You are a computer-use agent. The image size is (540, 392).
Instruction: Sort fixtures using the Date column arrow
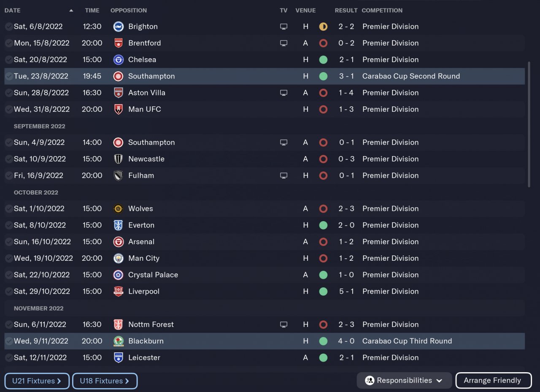(71, 10)
